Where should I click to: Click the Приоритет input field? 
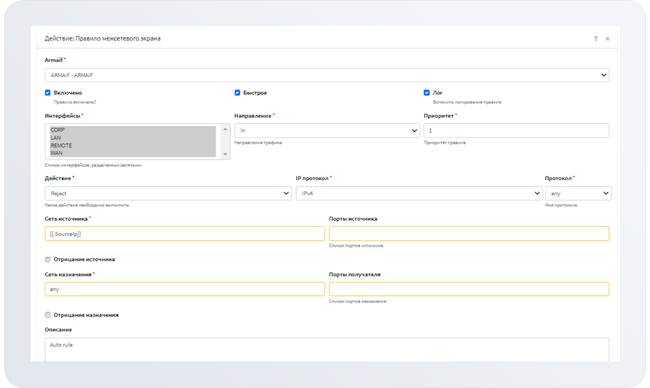[516, 131]
